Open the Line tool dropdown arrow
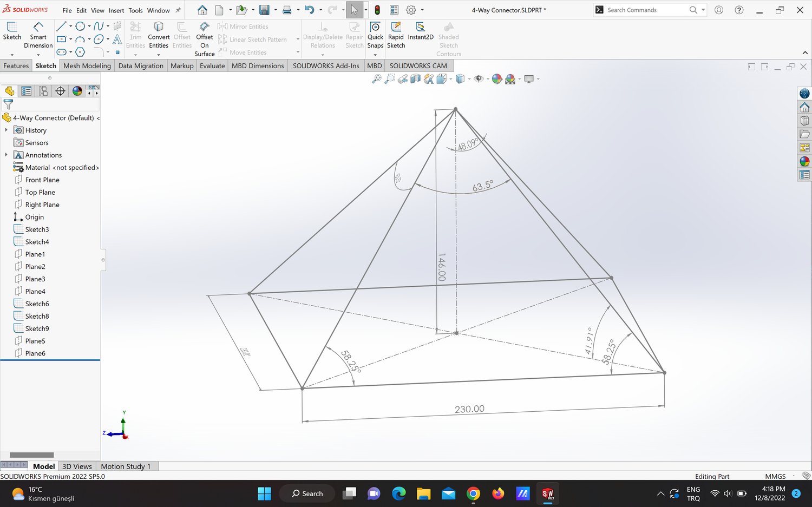This screenshot has width=812, height=507. coord(70,26)
